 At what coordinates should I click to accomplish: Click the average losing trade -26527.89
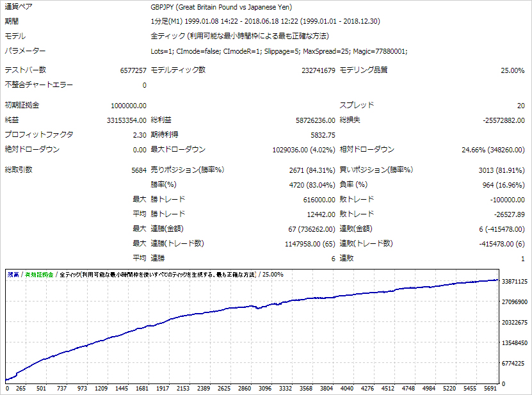pos(509,214)
